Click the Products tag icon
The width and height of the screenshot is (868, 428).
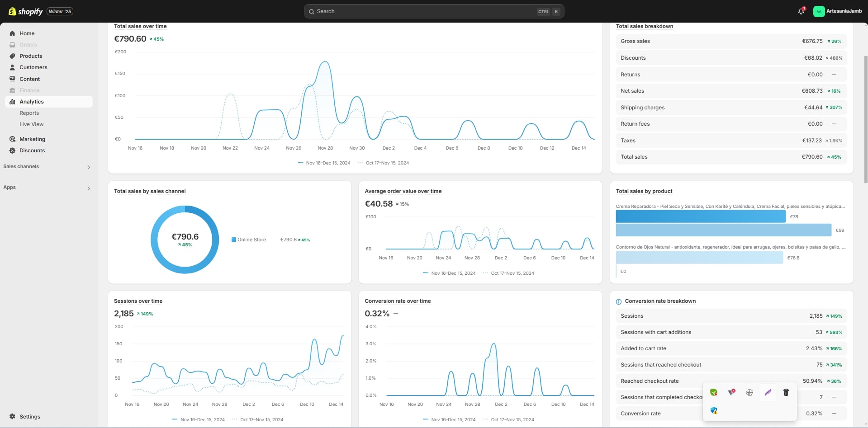click(x=12, y=56)
